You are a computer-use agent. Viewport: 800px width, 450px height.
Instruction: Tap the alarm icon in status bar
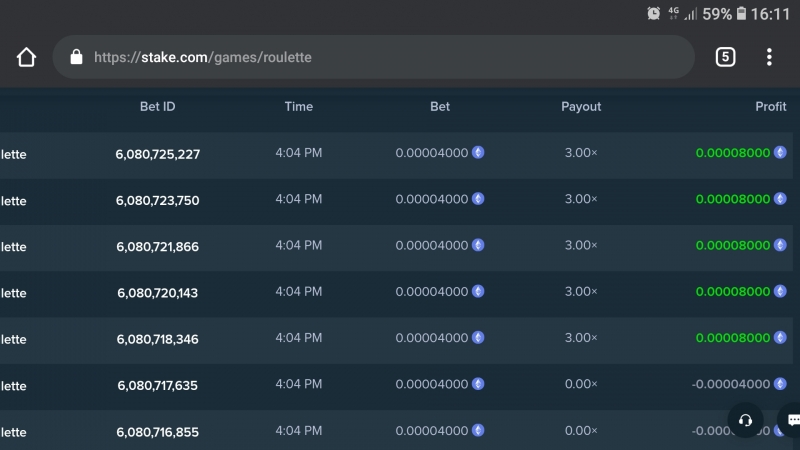click(654, 13)
